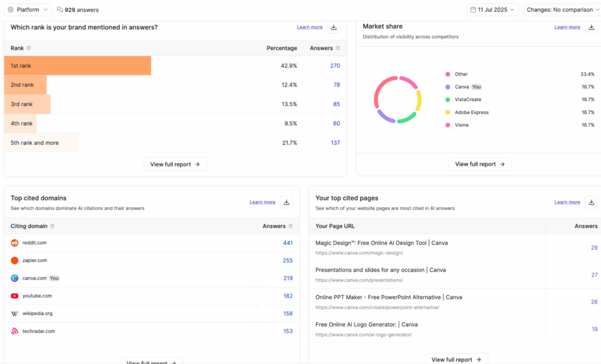
Task: View full report for top cited pages
Action: (456, 359)
